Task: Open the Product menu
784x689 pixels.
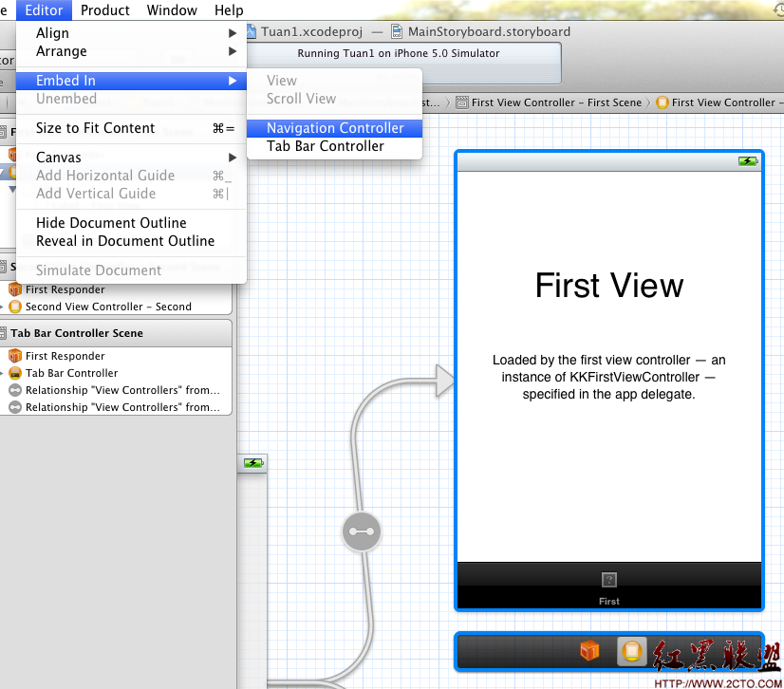Action: pyautogui.click(x=104, y=10)
